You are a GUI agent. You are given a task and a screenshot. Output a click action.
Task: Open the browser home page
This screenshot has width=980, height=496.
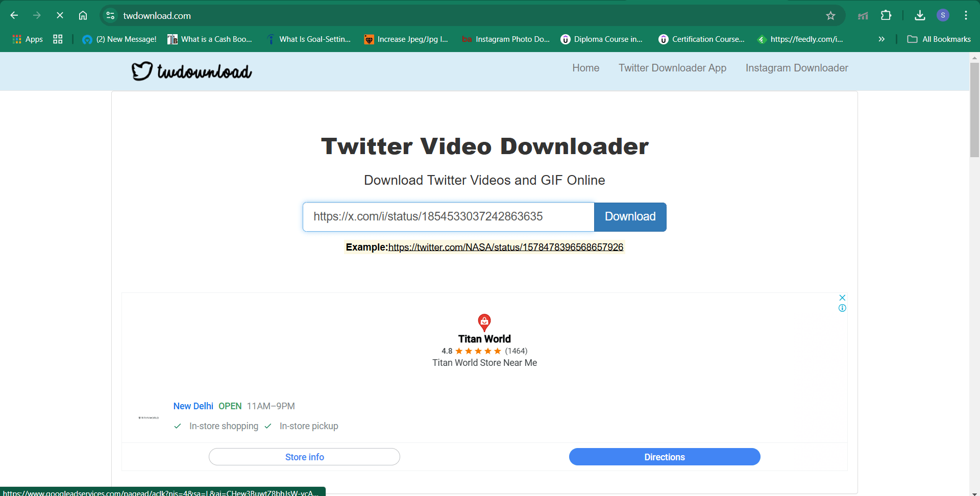point(83,15)
